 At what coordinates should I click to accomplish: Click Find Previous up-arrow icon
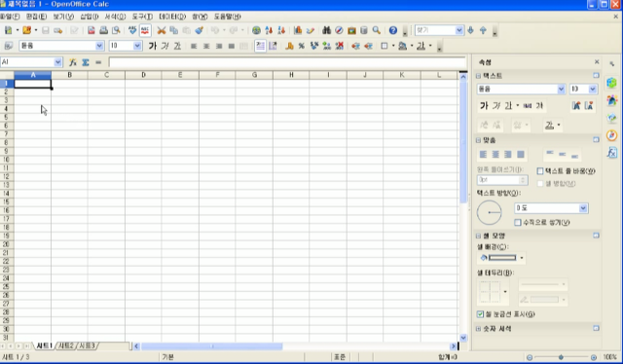(483, 30)
